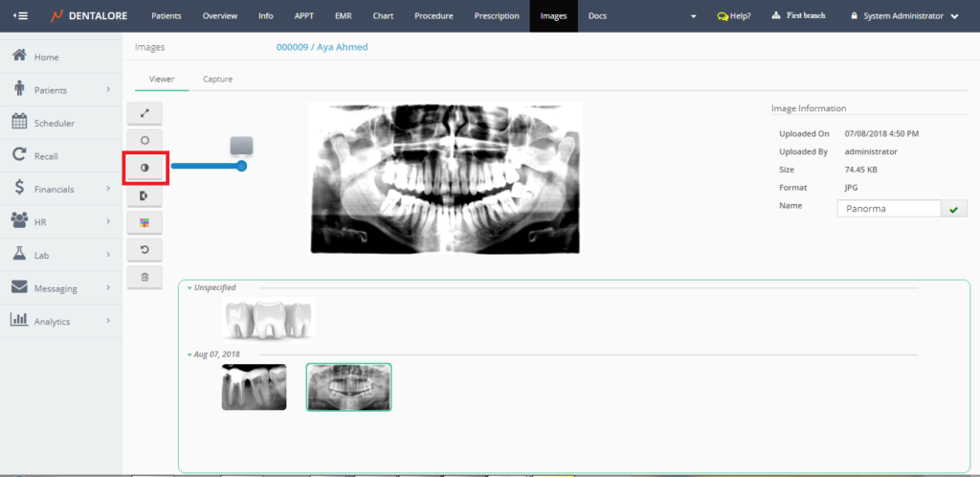
Task: Click the undo/reset image tool
Action: pos(145,250)
